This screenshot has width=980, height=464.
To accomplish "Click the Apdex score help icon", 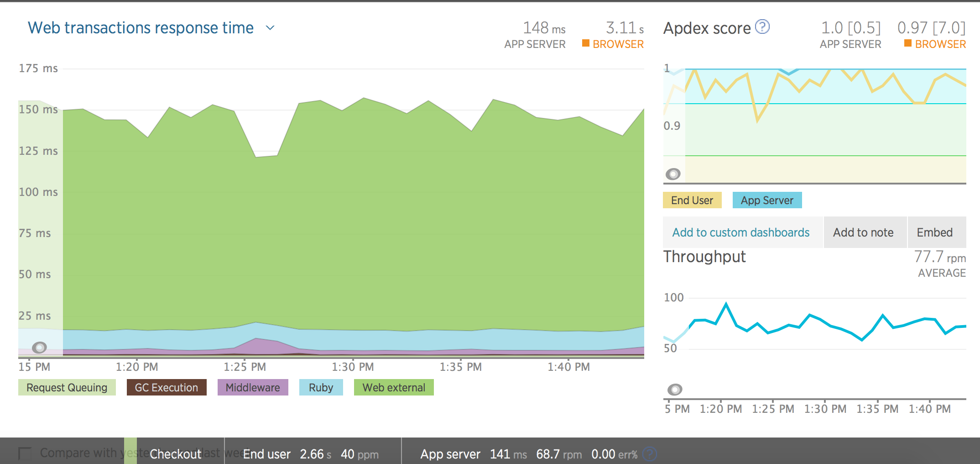I will tap(762, 27).
